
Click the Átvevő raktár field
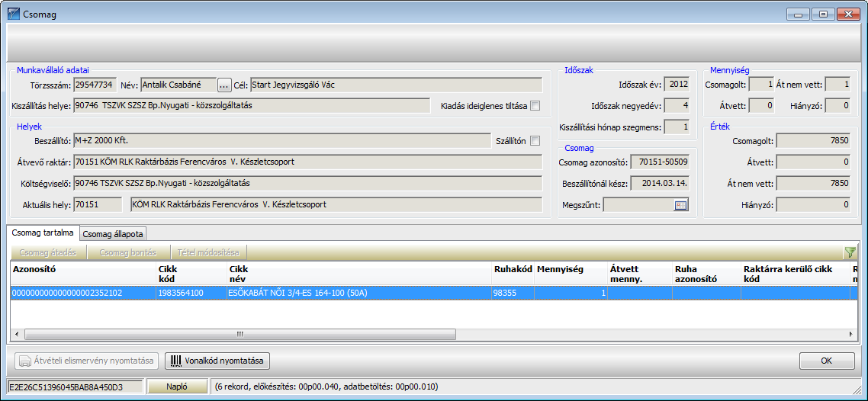coord(308,162)
